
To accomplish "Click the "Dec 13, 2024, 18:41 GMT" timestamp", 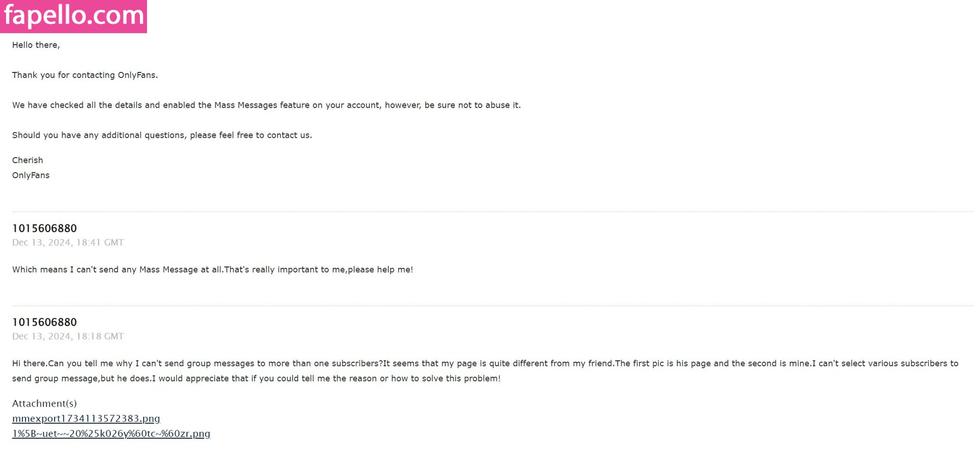I will pos(68,243).
